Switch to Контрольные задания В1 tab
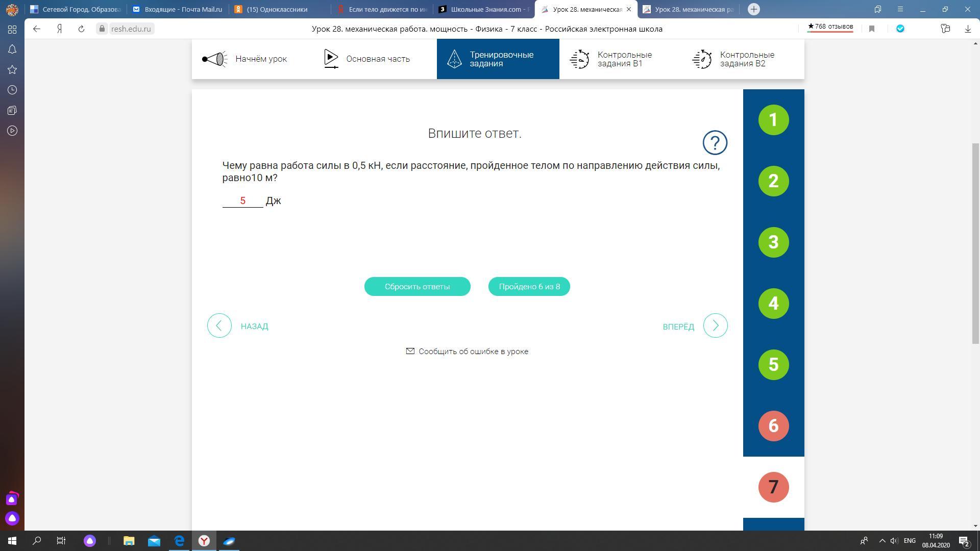Image resolution: width=980 pixels, height=551 pixels. (x=620, y=59)
